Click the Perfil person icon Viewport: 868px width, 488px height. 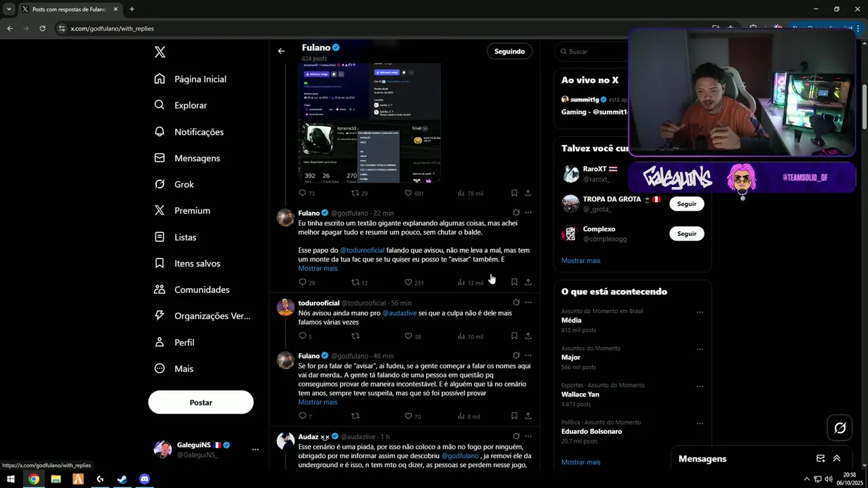click(x=159, y=342)
